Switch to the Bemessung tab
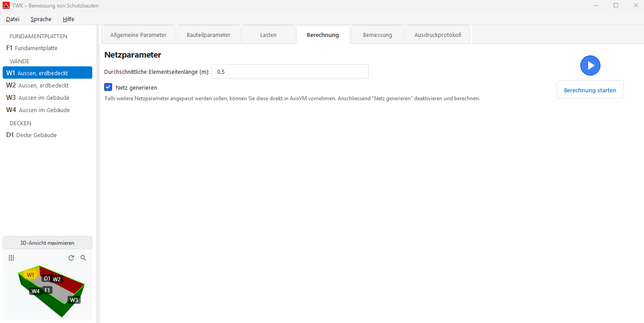 [x=377, y=34]
